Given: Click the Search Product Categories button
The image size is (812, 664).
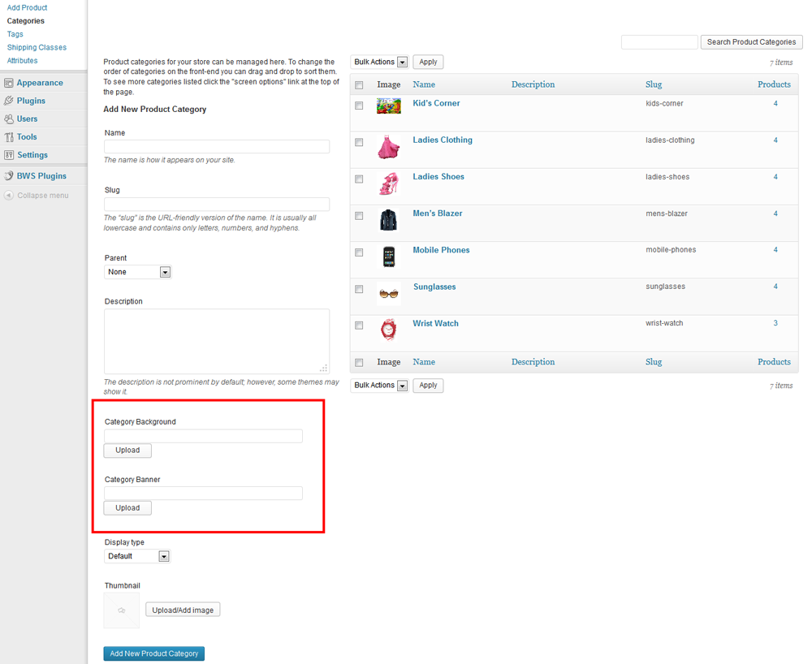Looking at the screenshot, I should 751,42.
